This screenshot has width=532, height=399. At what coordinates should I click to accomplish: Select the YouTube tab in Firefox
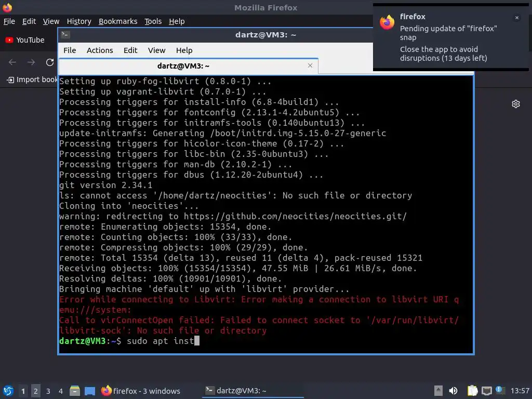coord(25,40)
